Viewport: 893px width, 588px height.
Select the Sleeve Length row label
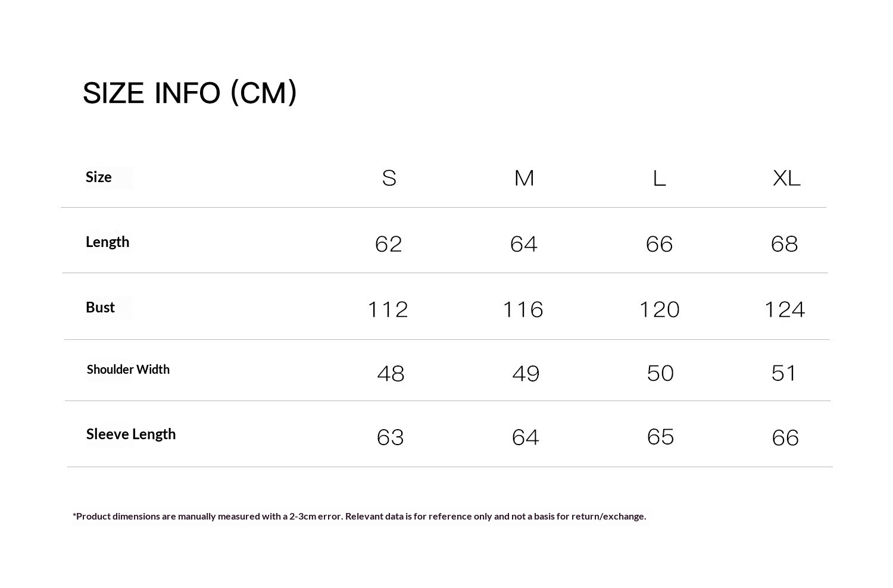pos(131,434)
